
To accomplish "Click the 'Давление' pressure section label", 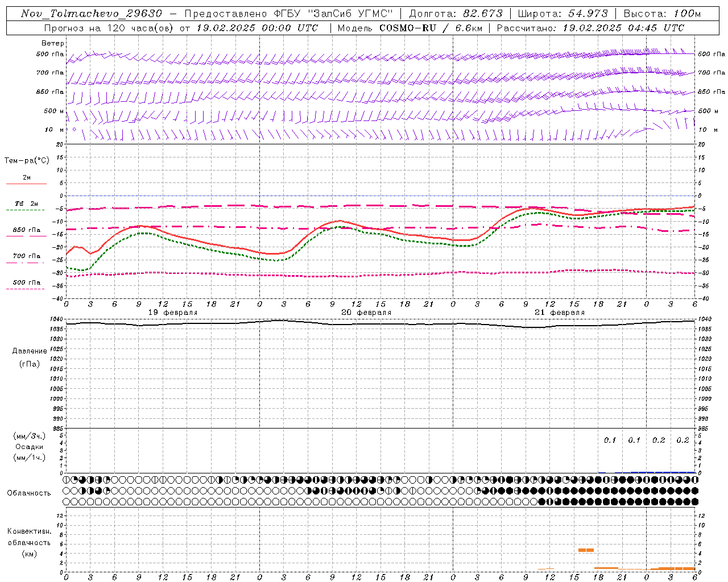I will pos(30,351).
